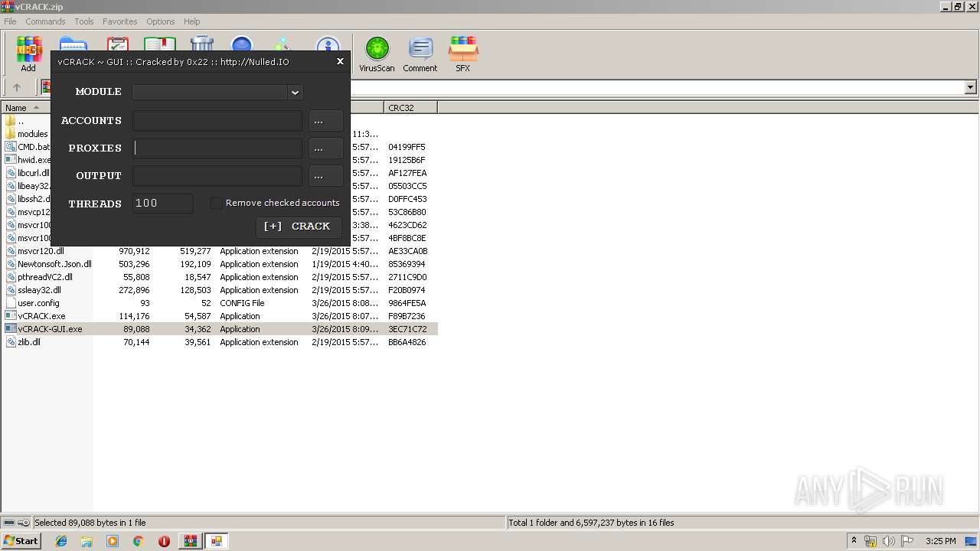
Task: Select the vCRACK-GUI.exe row
Action: point(220,329)
